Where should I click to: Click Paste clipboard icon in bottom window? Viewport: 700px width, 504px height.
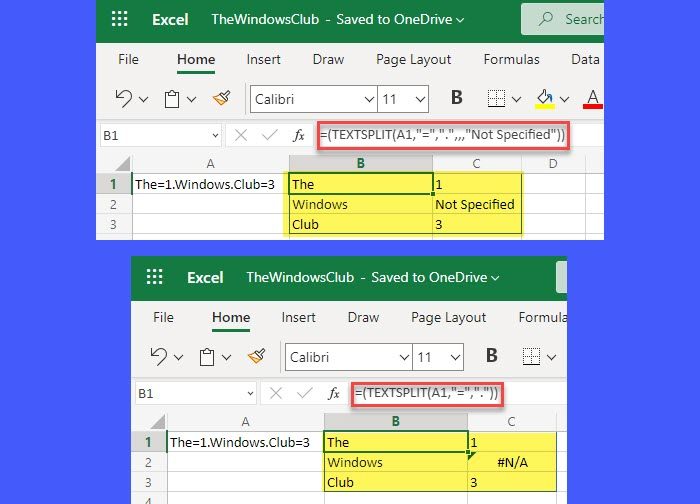(207, 357)
